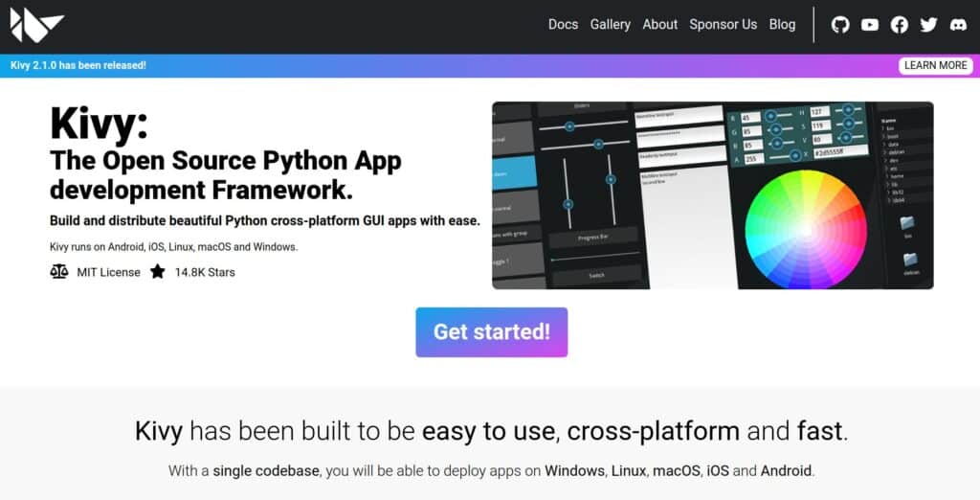The width and height of the screenshot is (980, 500).
Task: Navigate to the Blog
Action: 782,25
